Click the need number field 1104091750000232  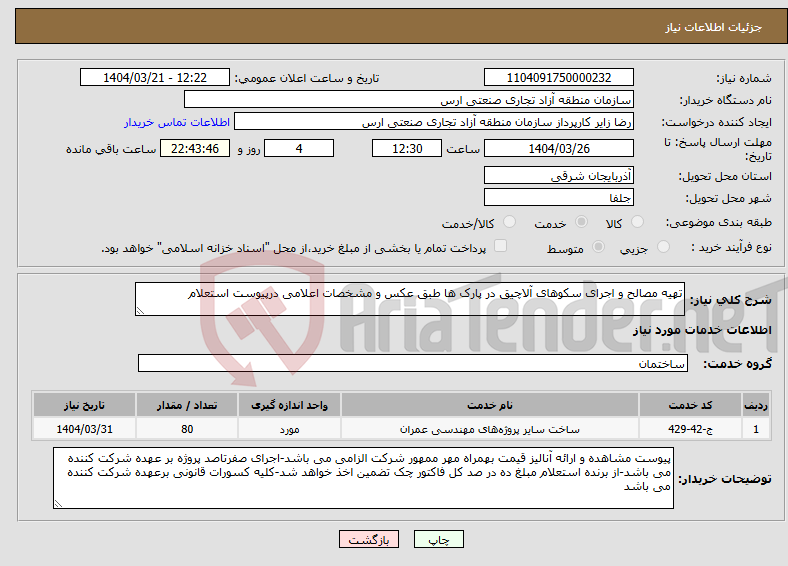tap(558, 77)
